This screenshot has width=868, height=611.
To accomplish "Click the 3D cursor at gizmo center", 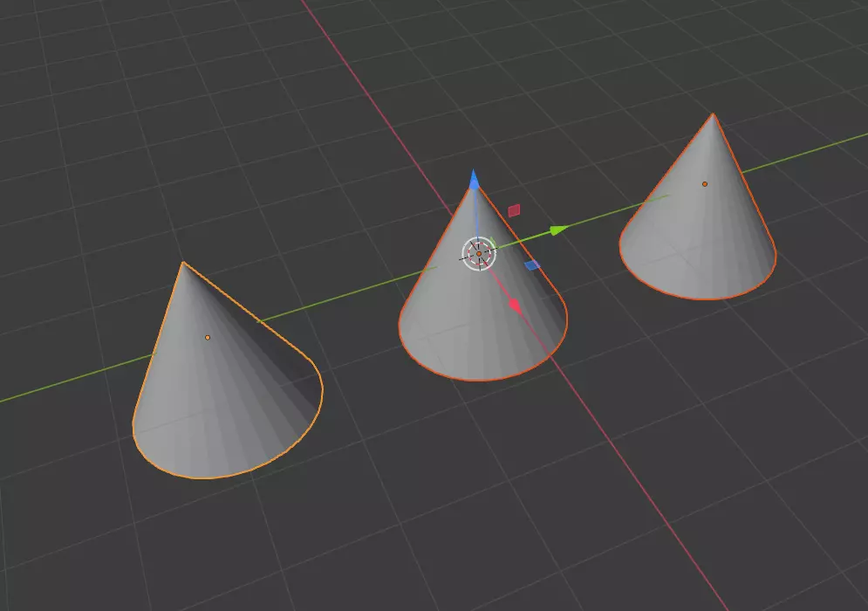I will point(479,254).
